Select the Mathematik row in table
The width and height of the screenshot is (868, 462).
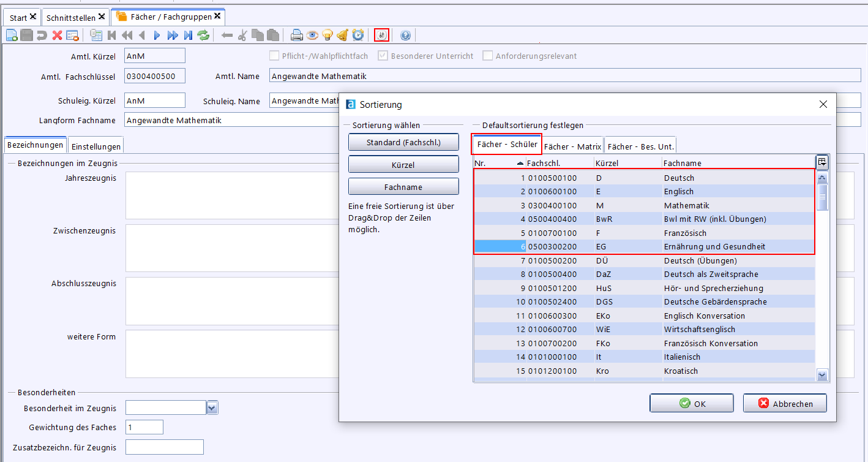(645, 205)
